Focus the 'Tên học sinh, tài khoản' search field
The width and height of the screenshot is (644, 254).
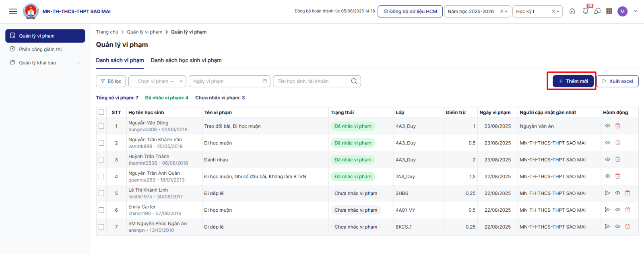(x=310, y=81)
